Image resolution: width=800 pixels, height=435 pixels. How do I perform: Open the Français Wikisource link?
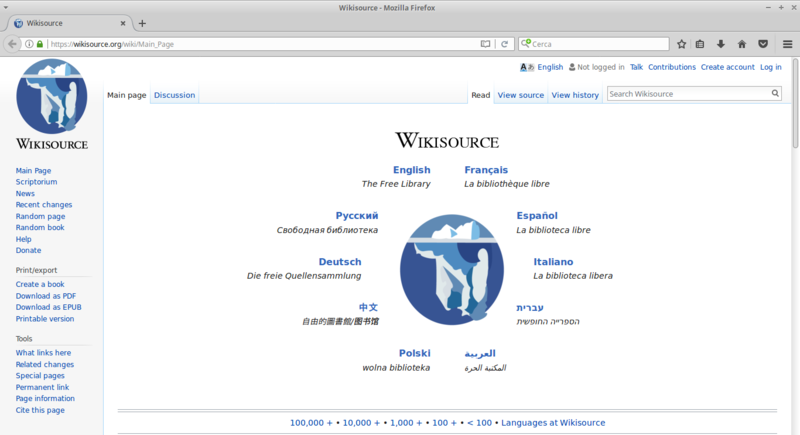[x=486, y=170]
